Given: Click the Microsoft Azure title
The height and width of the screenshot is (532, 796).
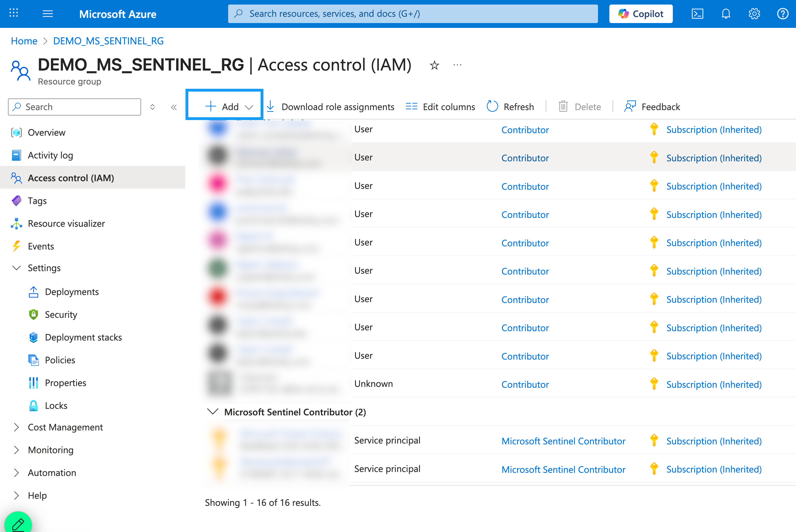Looking at the screenshot, I should point(118,14).
